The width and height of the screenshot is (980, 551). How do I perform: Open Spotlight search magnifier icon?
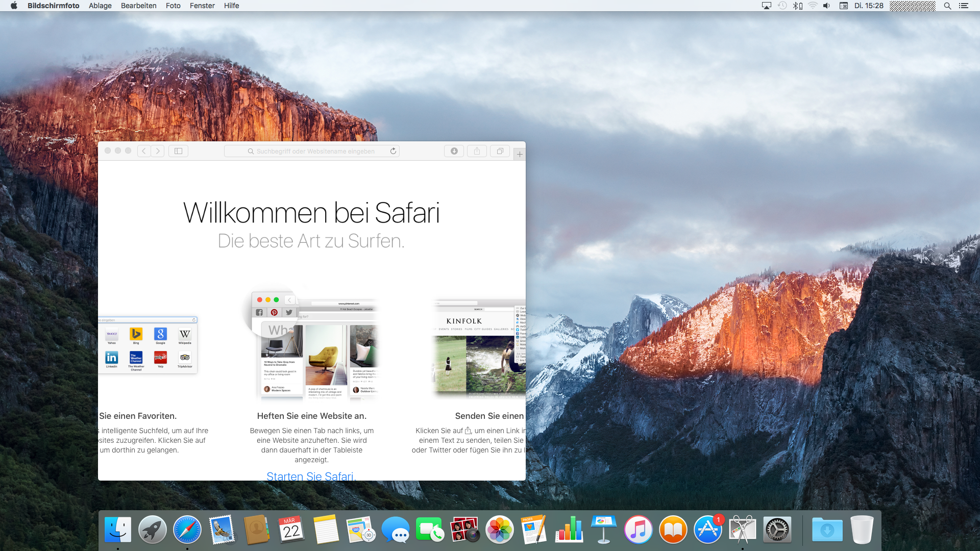click(x=947, y=6)
